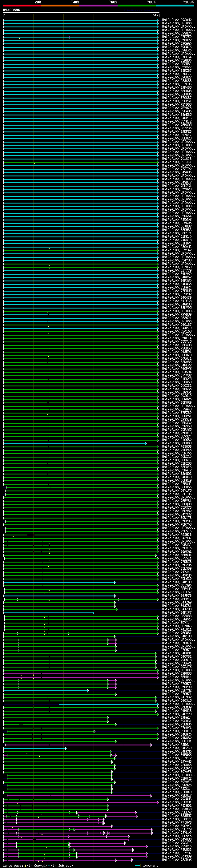Click hit label UniRef100_A7TE67
The image size is (197, 868).
pyautogui.click(x=177, y=592)
